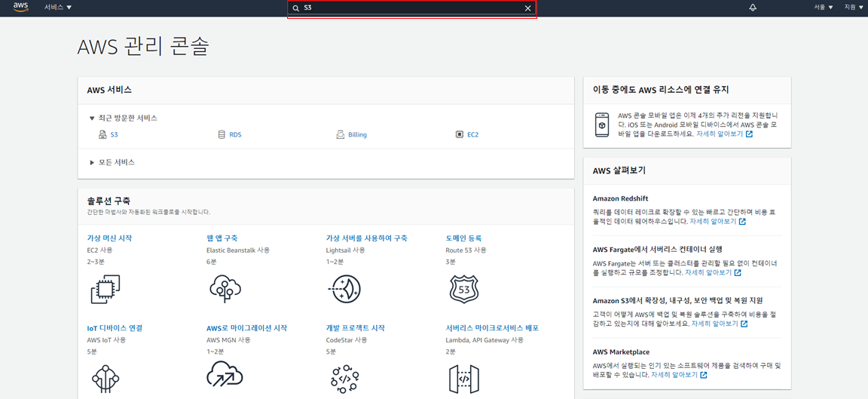
Task: Open notifications bell icon
Action: [752, 8]
